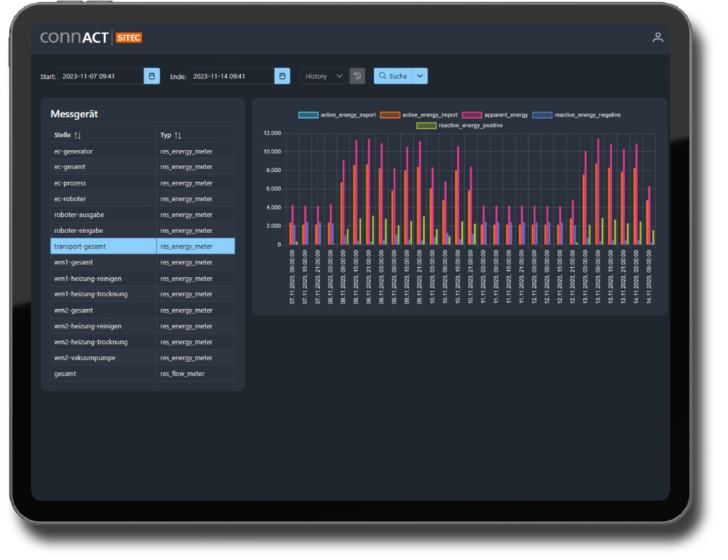Open the Ende date calendar picker
Viewport: 728px width, 560px height.
point(282,76)
